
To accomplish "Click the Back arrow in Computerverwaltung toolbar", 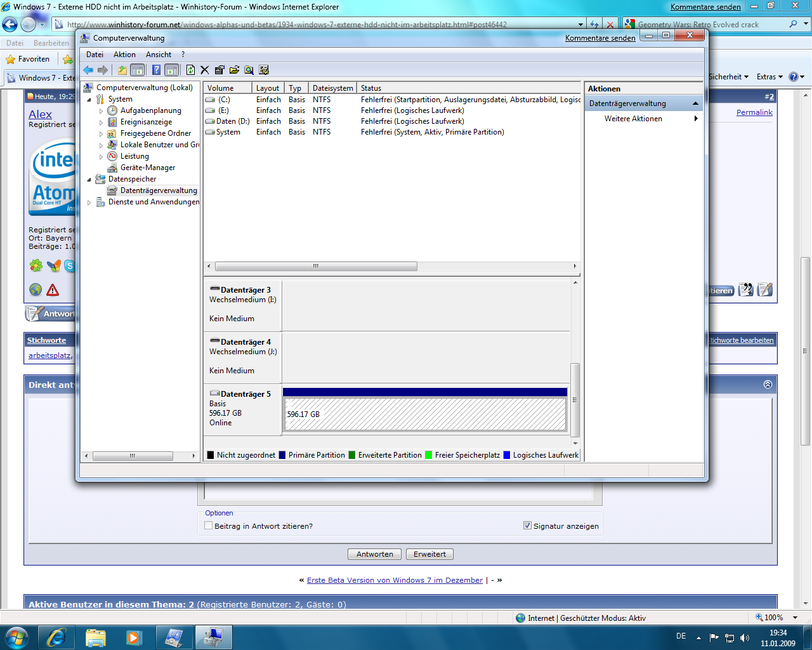I will point(88,70).
